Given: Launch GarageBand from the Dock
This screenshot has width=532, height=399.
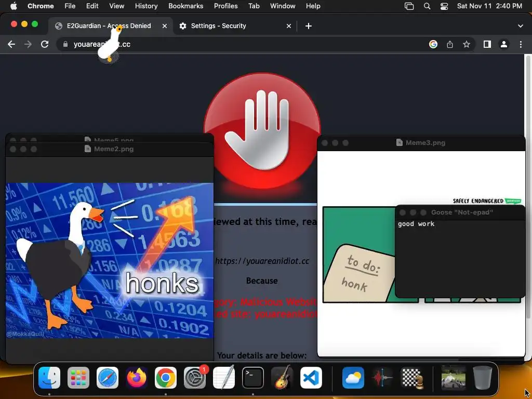Looking at the screenshot, I should [282, 377].
